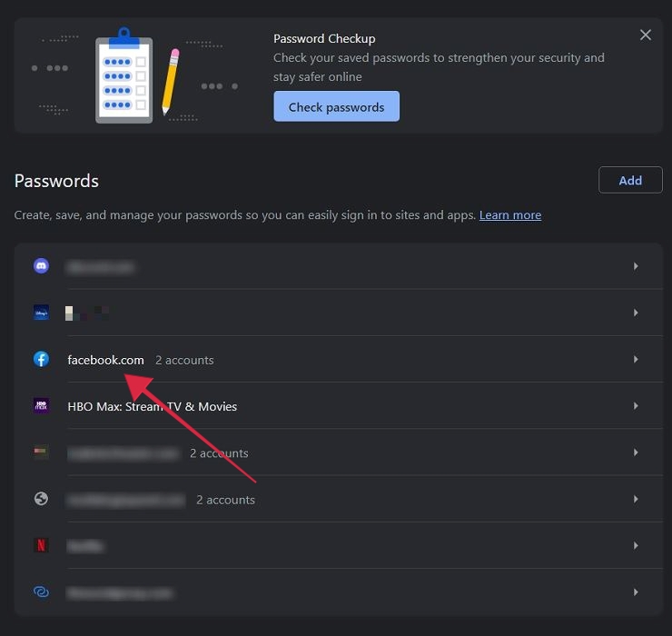Click the 2 accounts label beside facebook.com

pyautogui.click(x=184, y=360)
